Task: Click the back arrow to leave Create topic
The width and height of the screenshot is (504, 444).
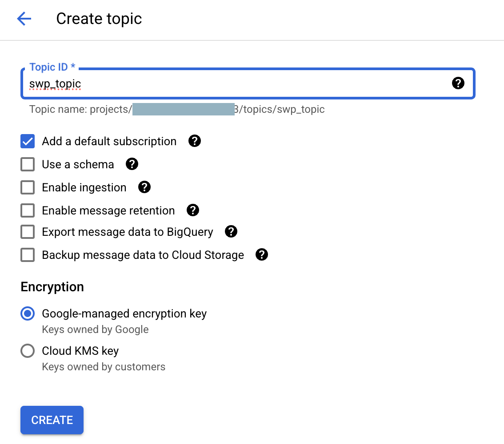Action: coord(24,19)
